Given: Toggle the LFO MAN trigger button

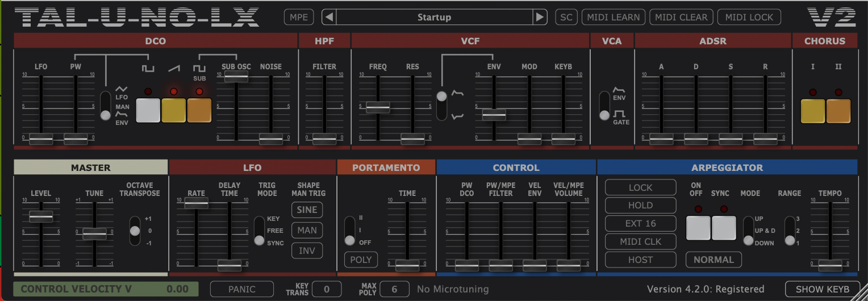Looking at the screenshot, I should (307, 230).
